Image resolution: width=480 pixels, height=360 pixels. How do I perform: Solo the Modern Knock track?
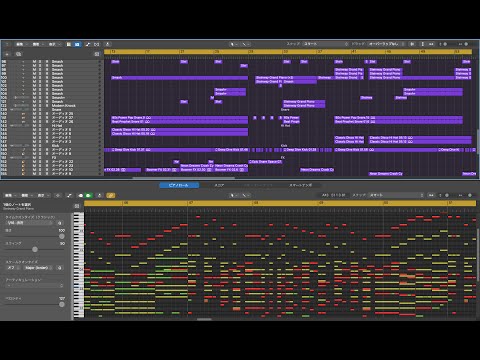click(40, 106)
